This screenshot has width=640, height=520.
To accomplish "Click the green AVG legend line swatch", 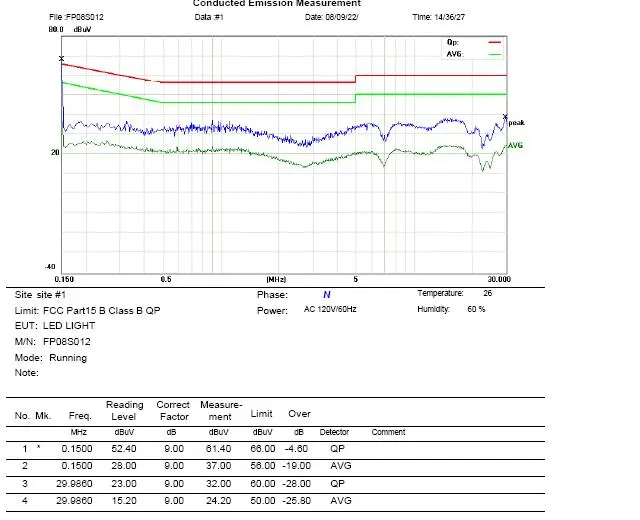I will coord(495,54).
